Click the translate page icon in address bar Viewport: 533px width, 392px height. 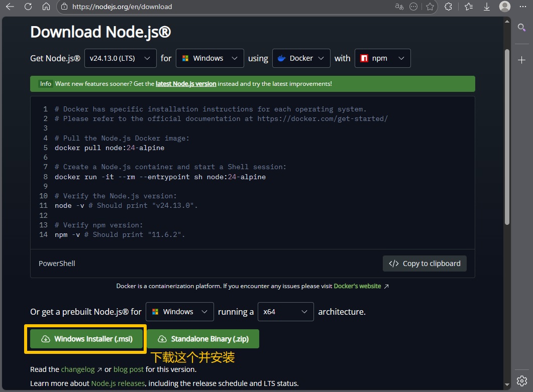[x=399, y=7]
